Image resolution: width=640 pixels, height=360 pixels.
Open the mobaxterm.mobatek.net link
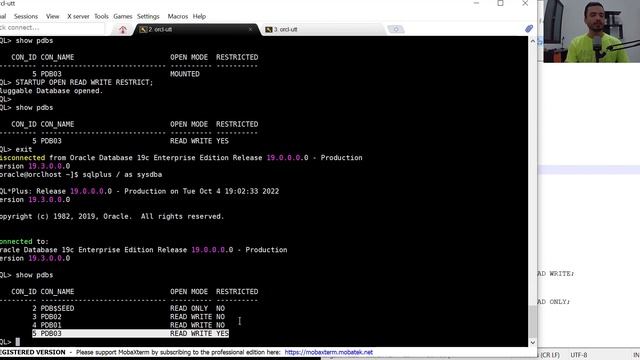[329, 352]
